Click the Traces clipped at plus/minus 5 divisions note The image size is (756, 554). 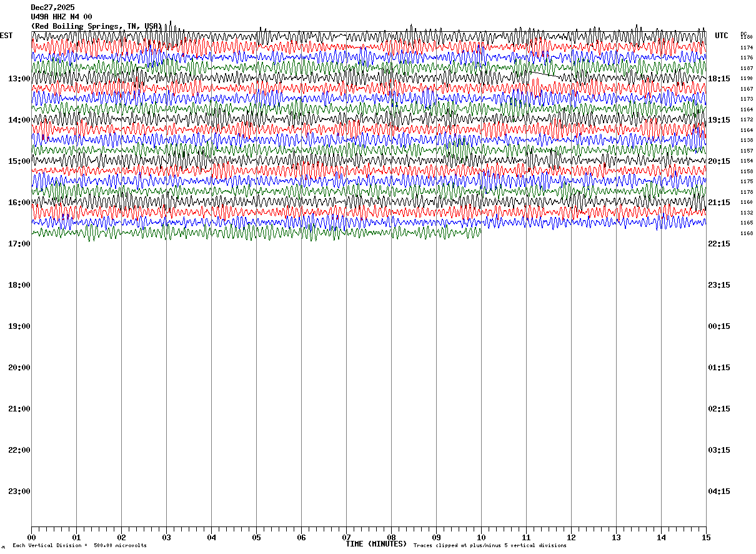(490, 546)
